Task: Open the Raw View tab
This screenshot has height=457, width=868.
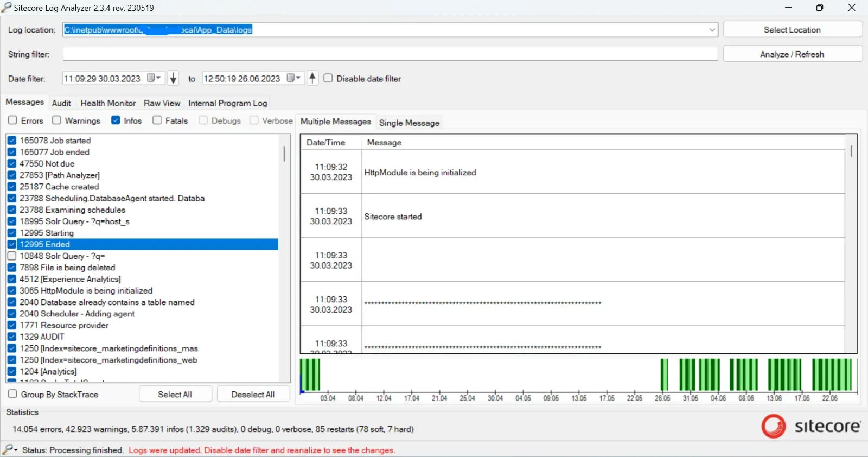Action: click(x=162, y=103)
